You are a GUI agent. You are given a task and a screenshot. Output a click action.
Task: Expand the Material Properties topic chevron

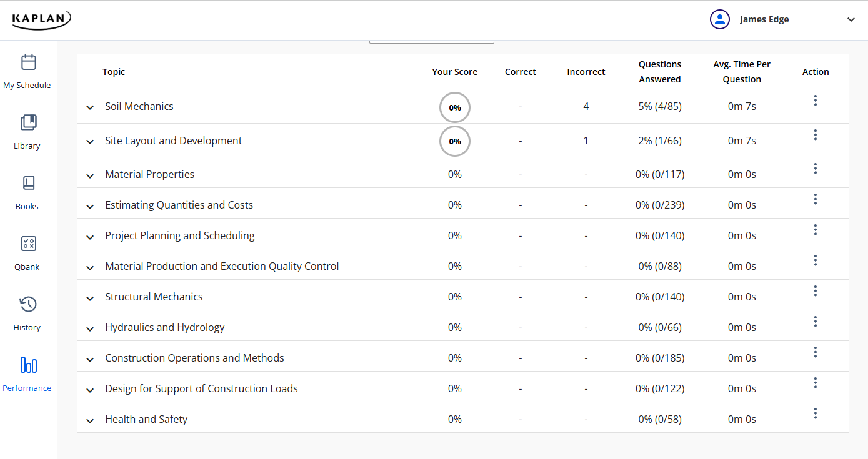click(90, 175)
